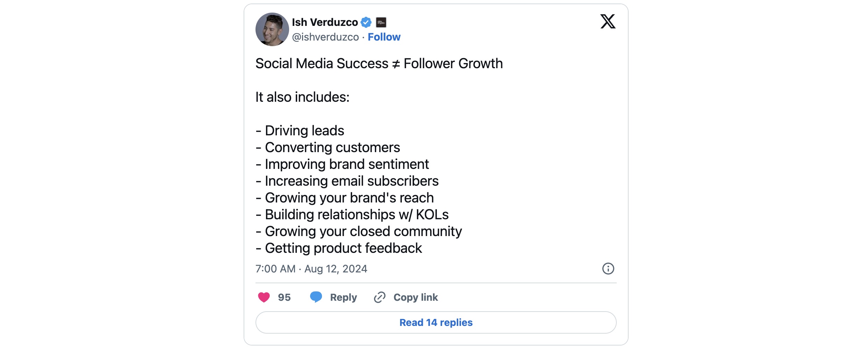Open Ish Verduzco's profile photo
Screen dimensions: 868x349
pyautogui.click(x=272, y=29)
